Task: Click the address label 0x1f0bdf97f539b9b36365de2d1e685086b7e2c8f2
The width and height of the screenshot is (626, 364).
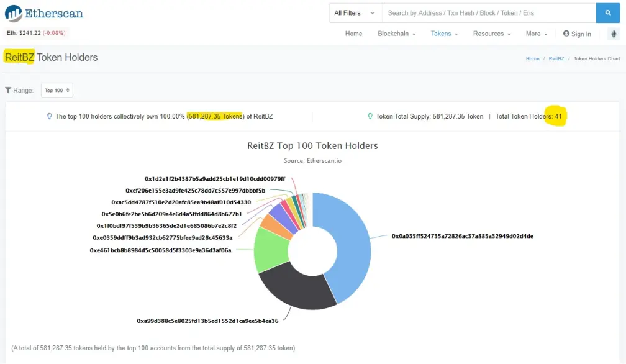Action: coord(166,226)
